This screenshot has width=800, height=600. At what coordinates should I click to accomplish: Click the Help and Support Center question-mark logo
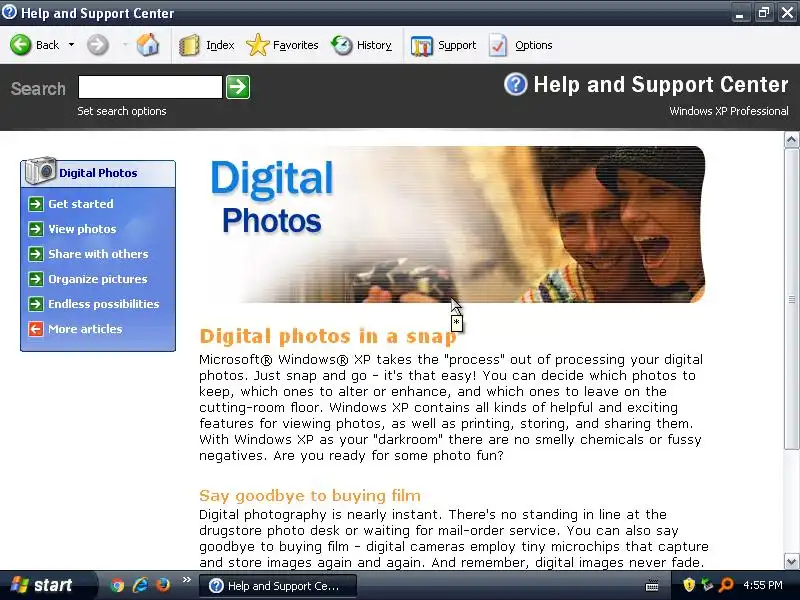coord(515,84)
